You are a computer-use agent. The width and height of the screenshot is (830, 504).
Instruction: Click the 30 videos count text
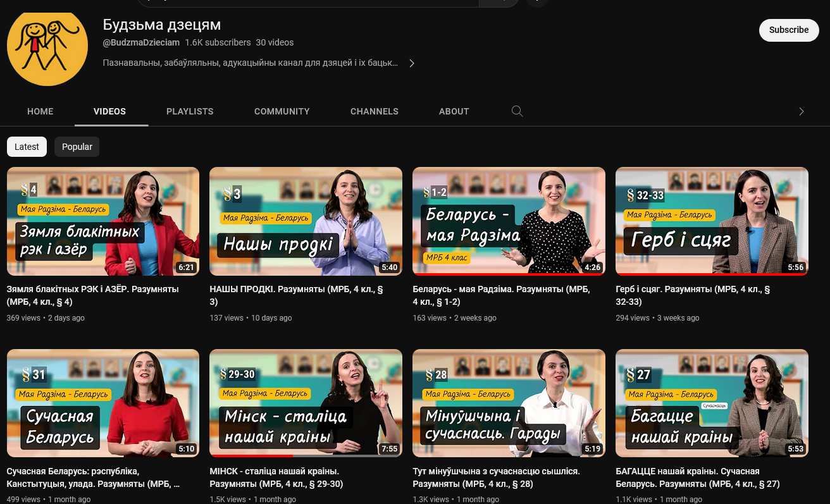click(275, 42)
